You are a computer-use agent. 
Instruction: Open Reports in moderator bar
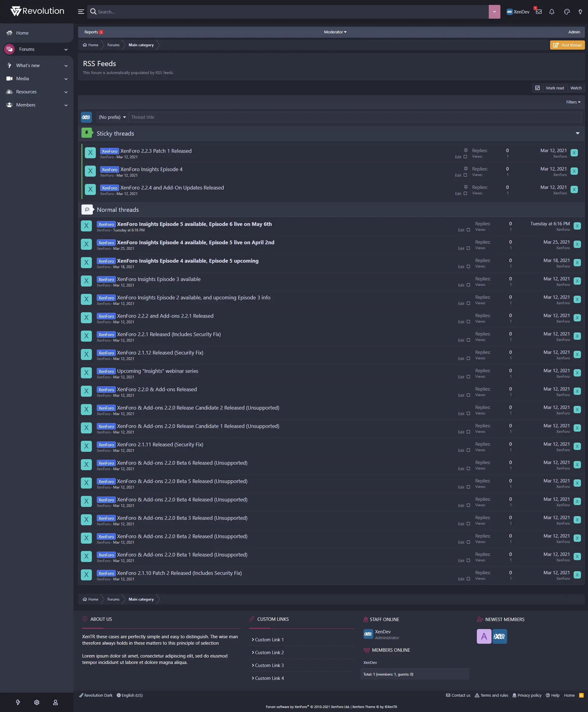pyautogui.click(x=93, y=32)
